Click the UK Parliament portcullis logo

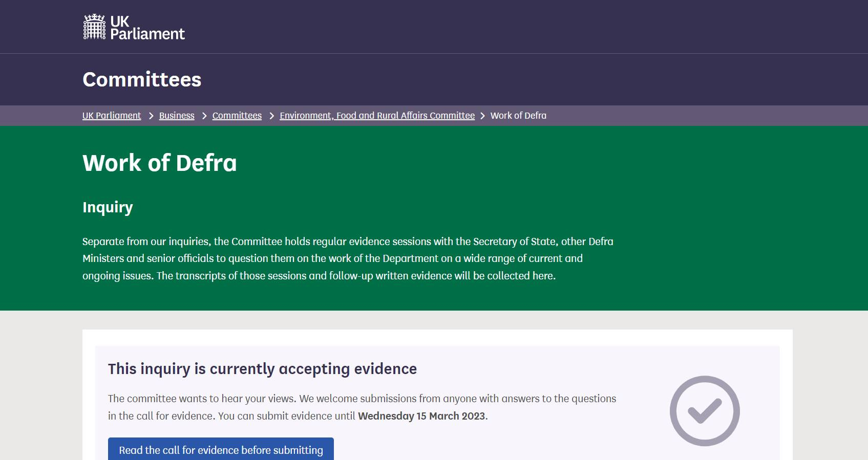click(134, 27)
